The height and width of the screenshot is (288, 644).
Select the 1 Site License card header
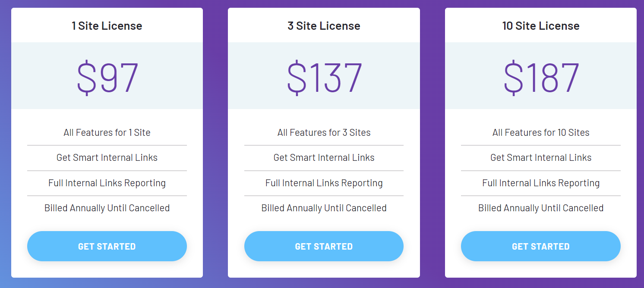point(107,25)
